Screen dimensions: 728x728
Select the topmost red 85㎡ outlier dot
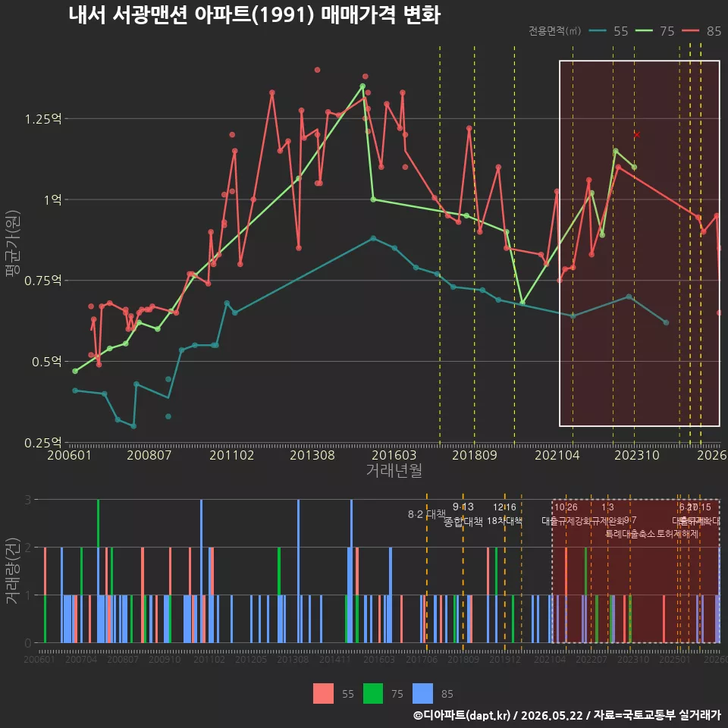(317, 70)
